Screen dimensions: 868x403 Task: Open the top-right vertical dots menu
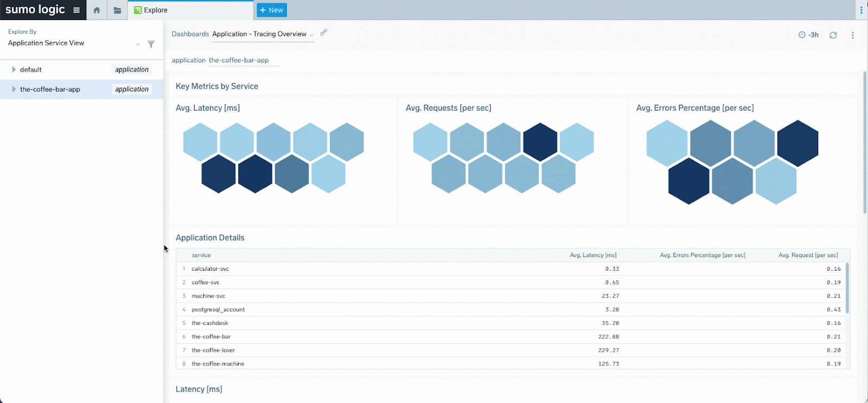tap(861, 10)
